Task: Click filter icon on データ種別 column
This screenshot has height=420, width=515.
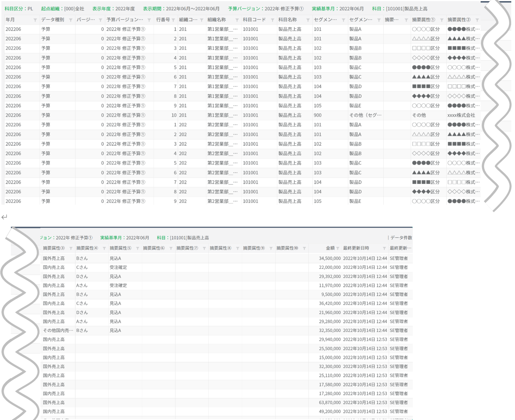Action: pos(70,20)
